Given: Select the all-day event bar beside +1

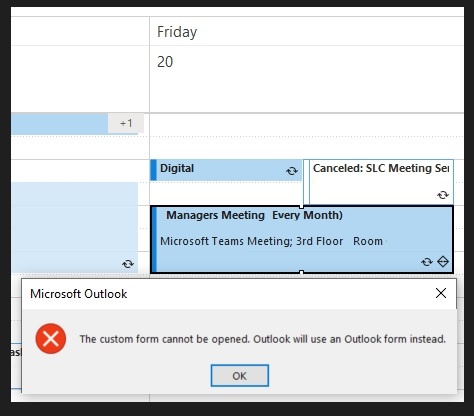Looking at the screenshot, I should [59, 124].
